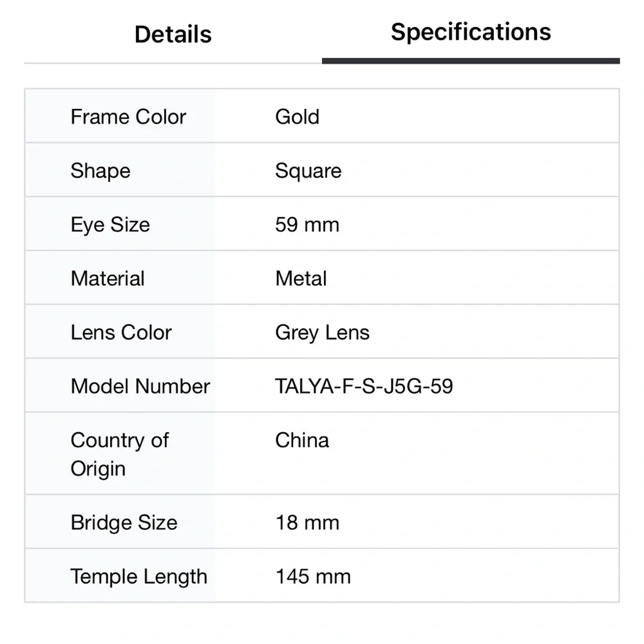The image size is (644, 644).
Task: Select the China country value
Action: (x=302, y=440)
